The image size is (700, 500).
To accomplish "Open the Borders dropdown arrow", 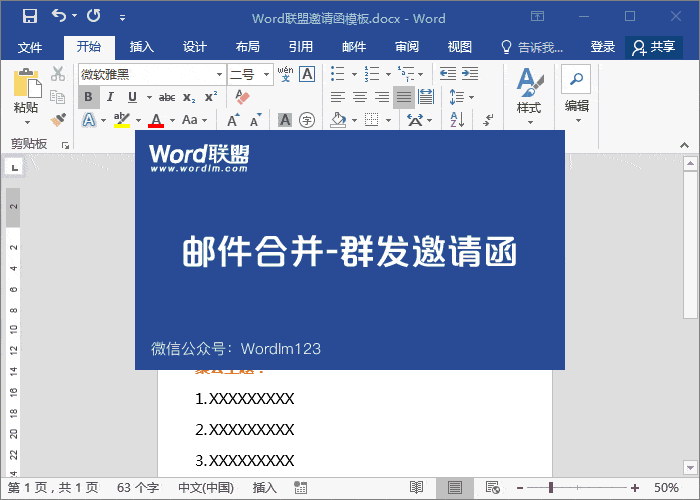I will (388, 120).
